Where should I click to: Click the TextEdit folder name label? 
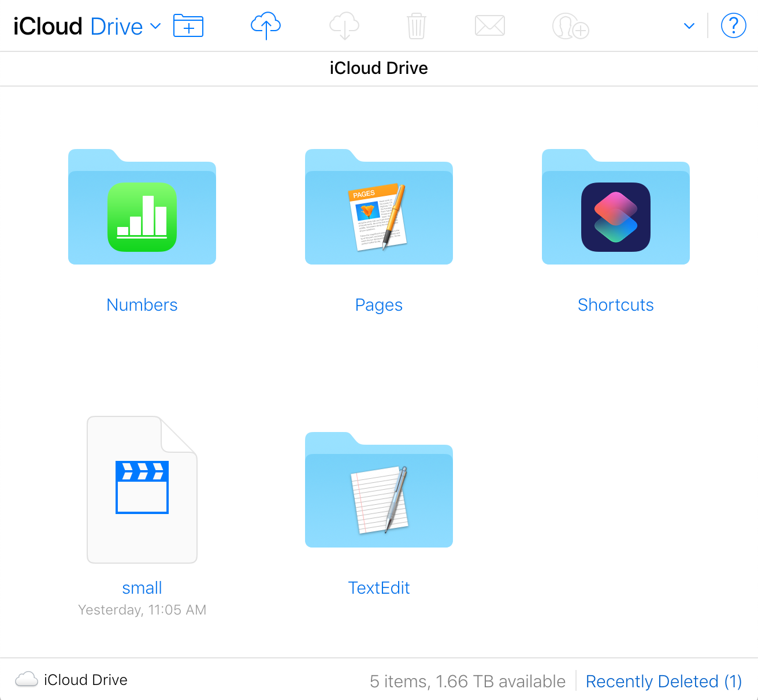(x=379, y=588)
